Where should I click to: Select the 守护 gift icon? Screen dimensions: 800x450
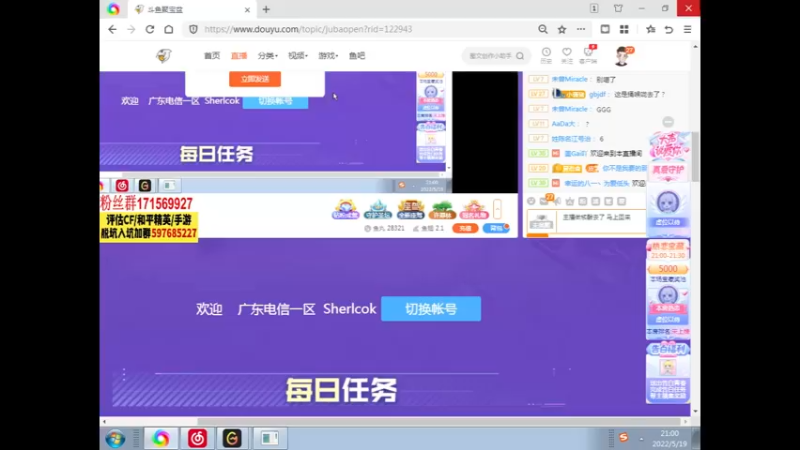[378, 209]
